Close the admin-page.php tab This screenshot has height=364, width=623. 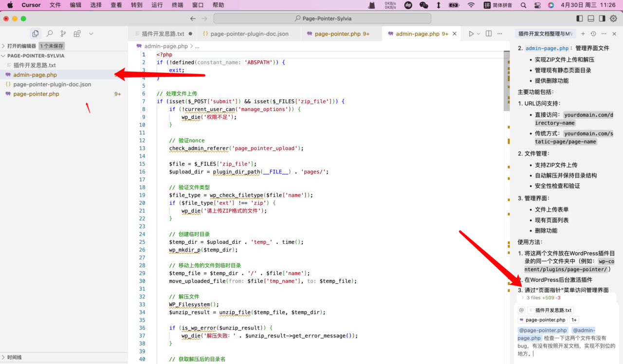455,34
